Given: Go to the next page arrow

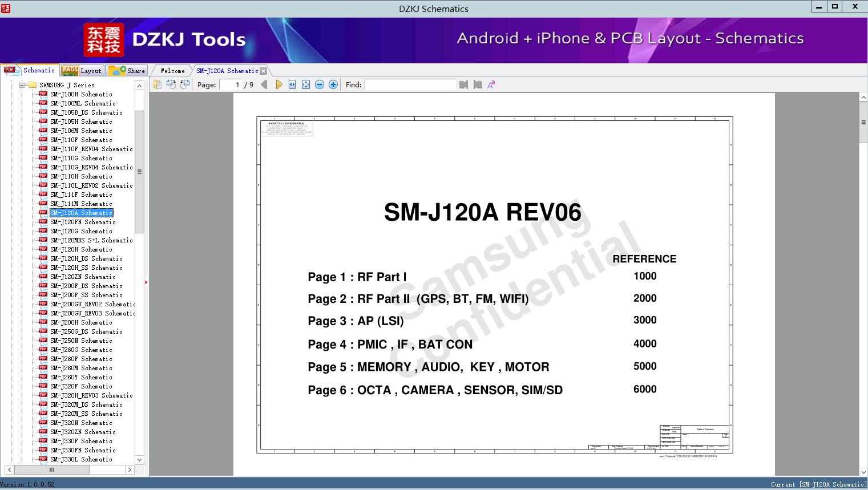Looking at the screenshot, I should click(x=278, y=84).
